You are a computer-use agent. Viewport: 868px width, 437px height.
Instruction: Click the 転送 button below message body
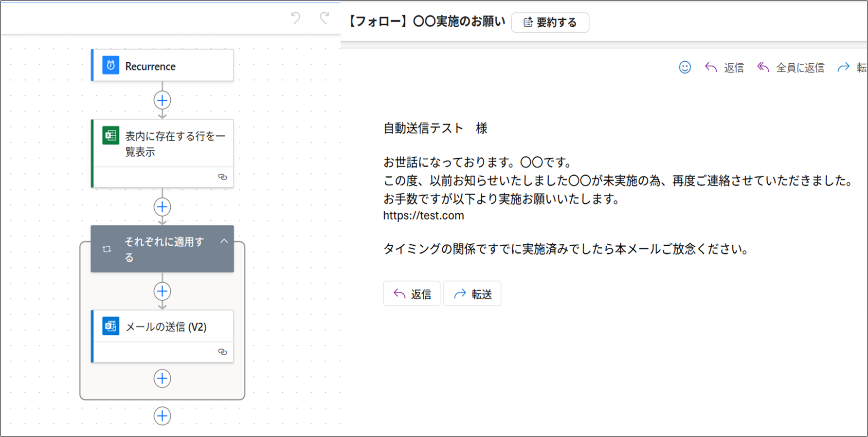(x=472, y=294)
